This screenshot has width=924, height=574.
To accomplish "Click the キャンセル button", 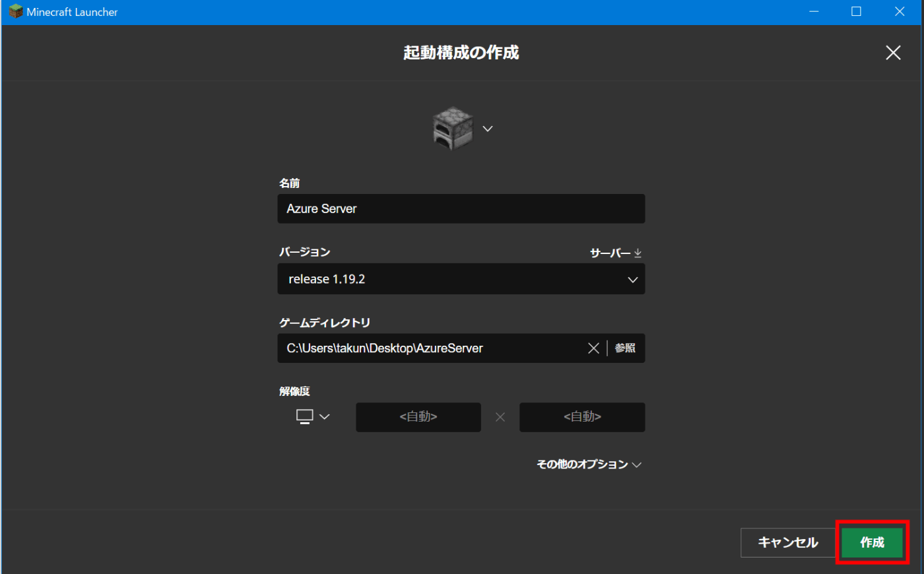I will coord(788,542).
